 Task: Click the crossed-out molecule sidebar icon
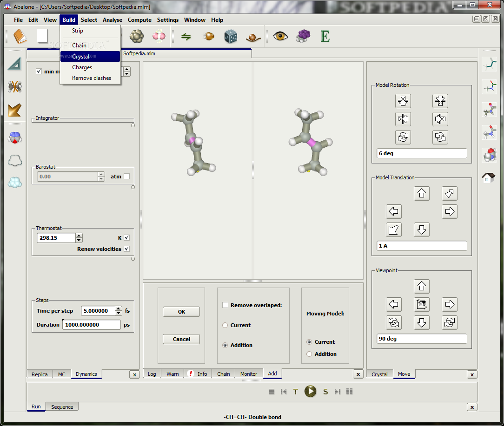tap(15, 87)
